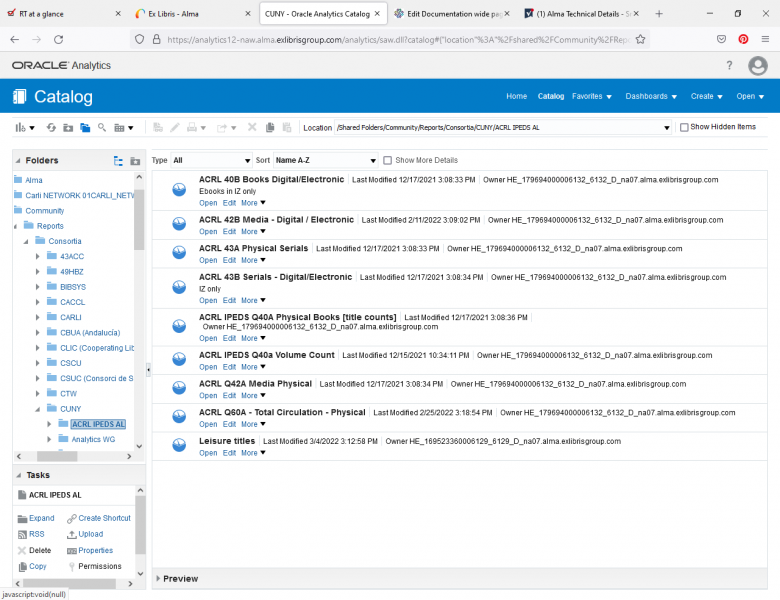780x600 pixels.
Task: Click the Copy icon in toolbar
Action: [270, 127]
